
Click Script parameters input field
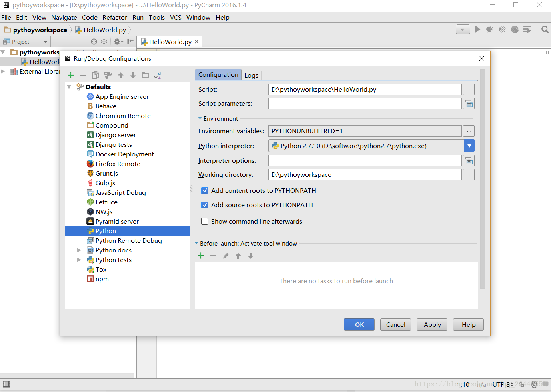point(365,104)
